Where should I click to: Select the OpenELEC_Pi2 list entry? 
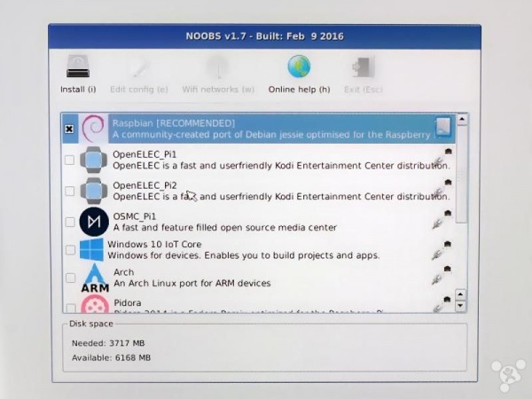[x=266, y=191]
